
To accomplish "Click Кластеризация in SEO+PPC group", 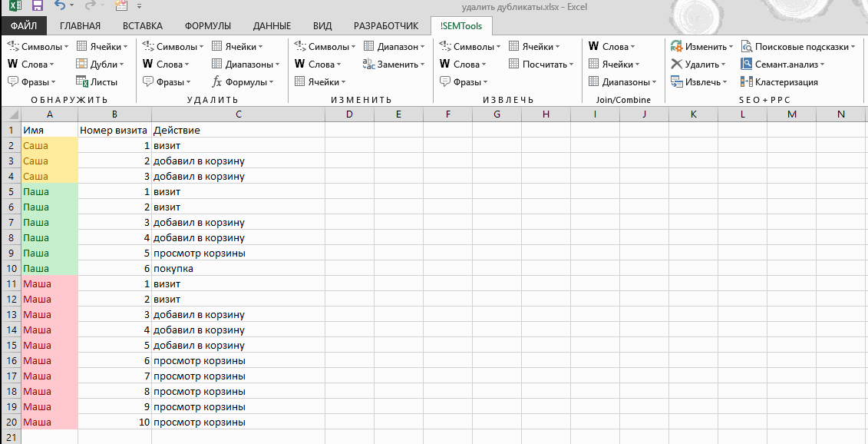I will pos(779,82).
